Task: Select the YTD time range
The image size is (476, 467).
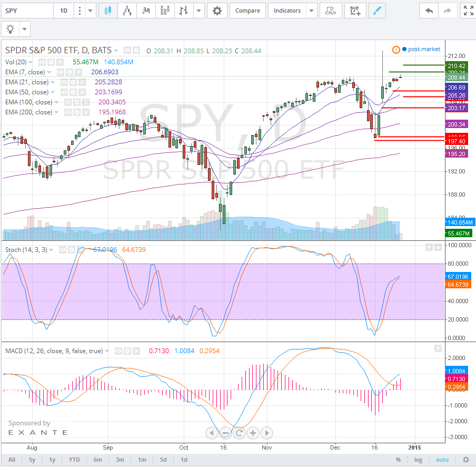Action: (x=74, y=460)
